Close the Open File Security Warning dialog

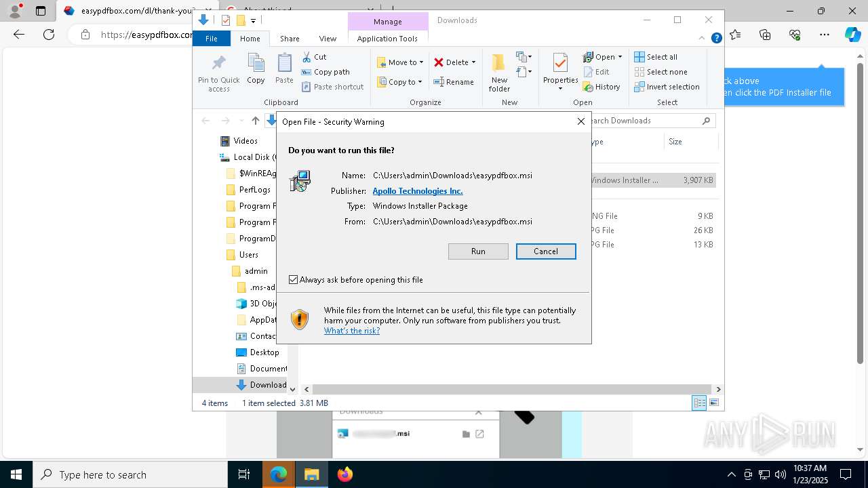(x=580, y=121)
